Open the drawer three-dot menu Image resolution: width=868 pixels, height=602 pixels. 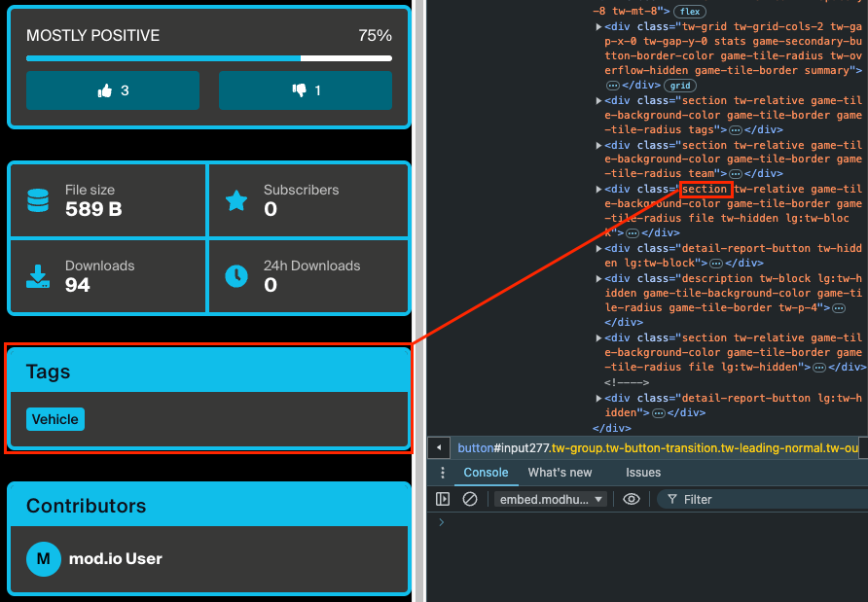click(443, 473)
